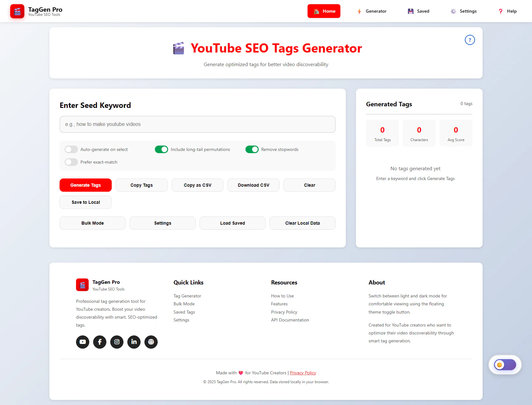532x405 pixels.
Task: Go to the Saved nav tab
Action: (418, 11)
